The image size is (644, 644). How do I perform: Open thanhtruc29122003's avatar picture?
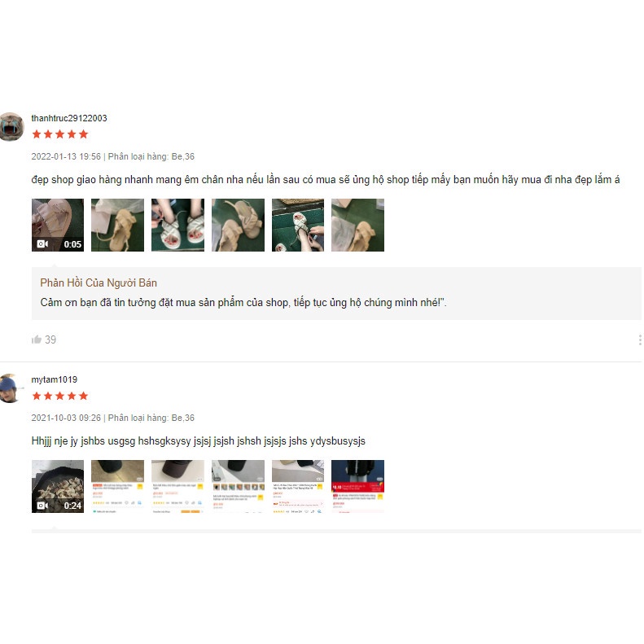tap(11, 127)
